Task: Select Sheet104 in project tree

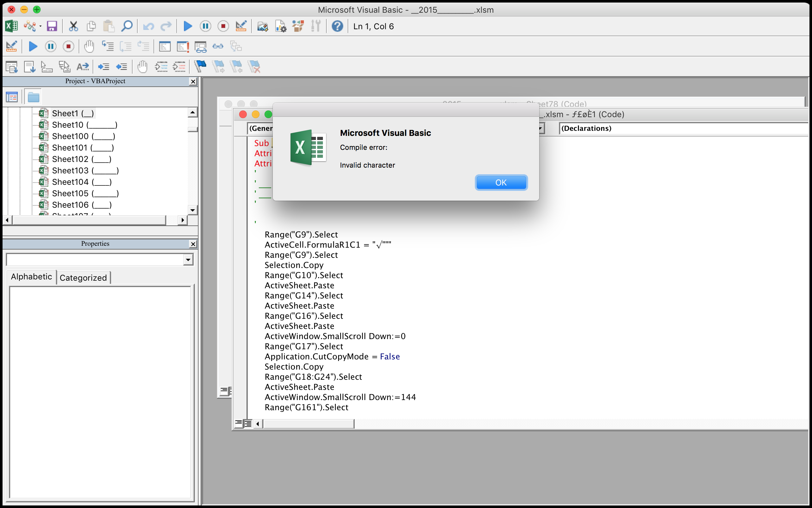Action: coord(82,182)
